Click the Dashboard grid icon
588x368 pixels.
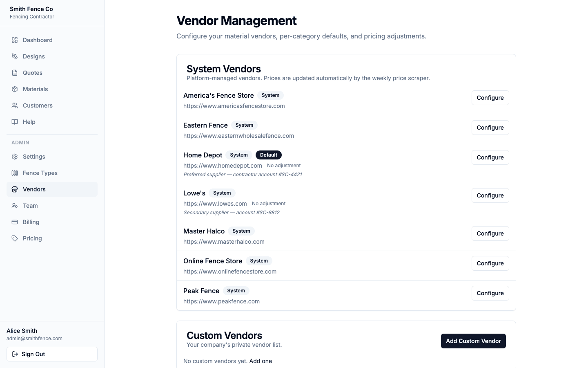click(x=15, y=40)
